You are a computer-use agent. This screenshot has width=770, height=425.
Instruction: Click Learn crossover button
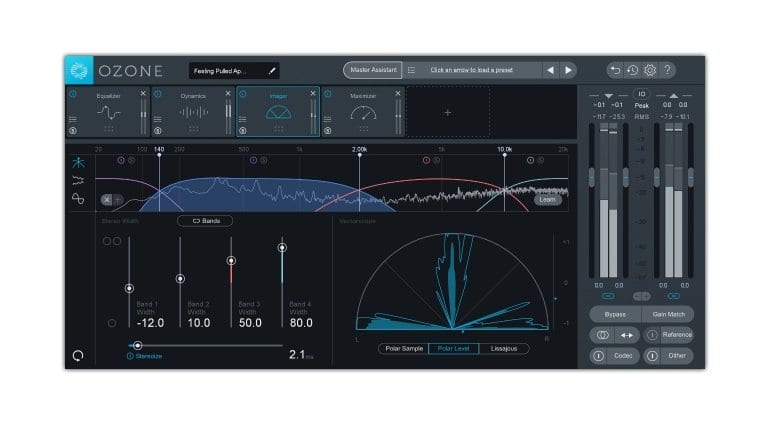pos(548,199)
